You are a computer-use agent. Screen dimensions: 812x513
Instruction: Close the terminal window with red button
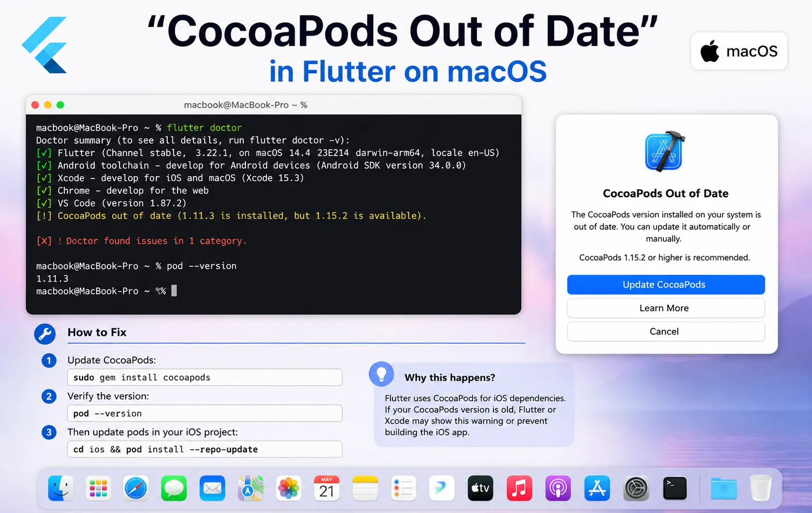pyautogui.click(x=35, y=105)
